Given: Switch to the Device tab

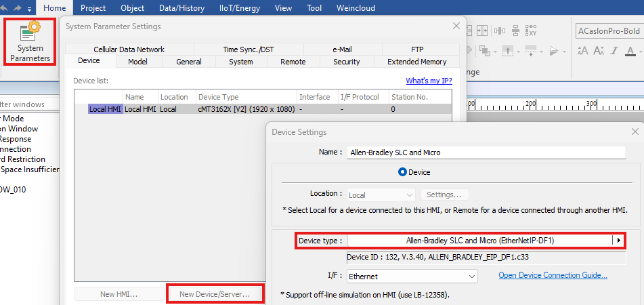Looking at the screenshot, I should tap(89, 61).
